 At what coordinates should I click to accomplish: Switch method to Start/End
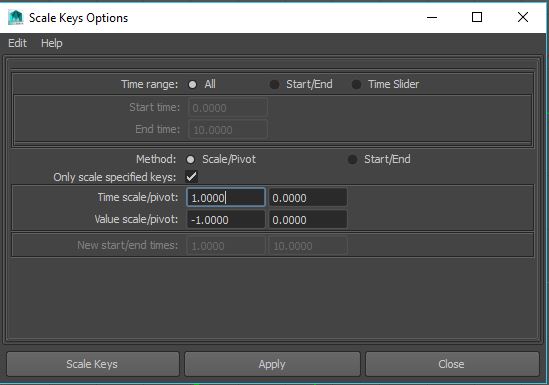tap(352, 160)
